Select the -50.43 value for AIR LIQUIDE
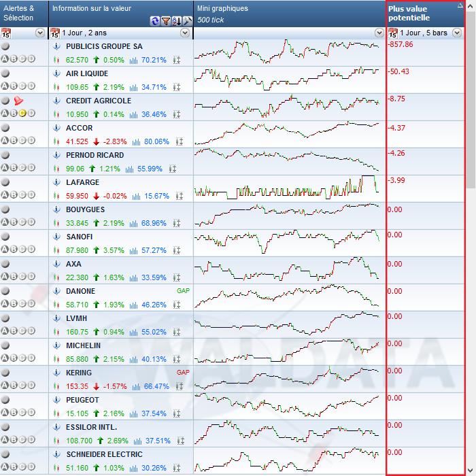 point(398,71)
